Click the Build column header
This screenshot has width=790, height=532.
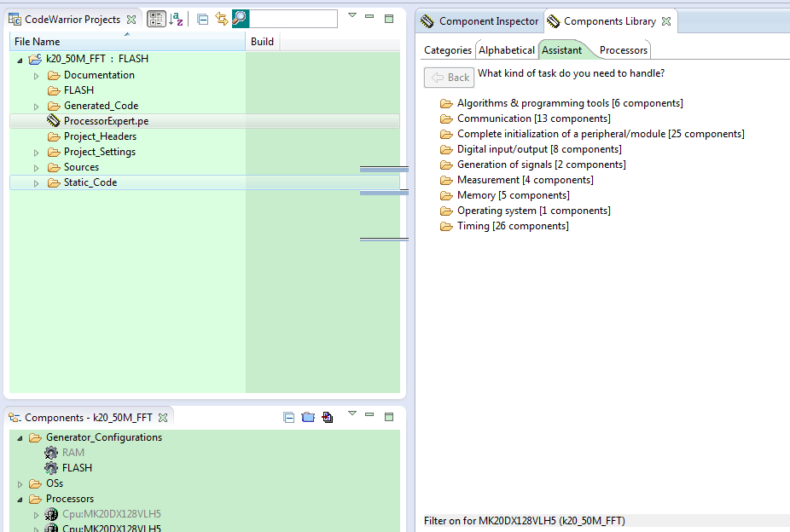263,42
